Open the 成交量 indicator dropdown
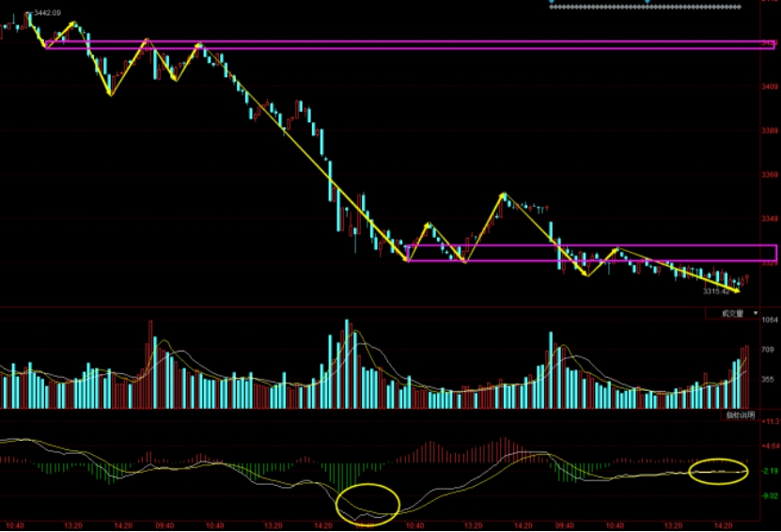This screenshot has height=532, width=781. pyautogui.click(x=733, y=313)
